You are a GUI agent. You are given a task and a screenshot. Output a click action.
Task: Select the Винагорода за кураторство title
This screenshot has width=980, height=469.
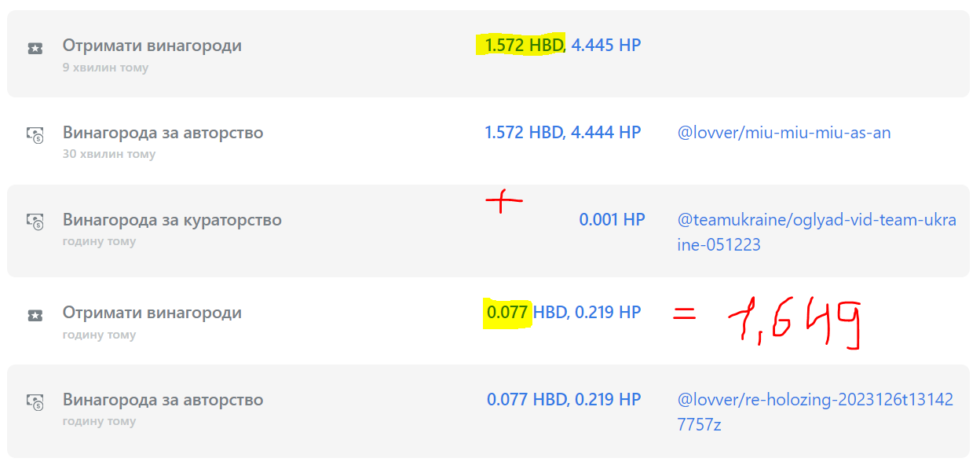point(172,220)
